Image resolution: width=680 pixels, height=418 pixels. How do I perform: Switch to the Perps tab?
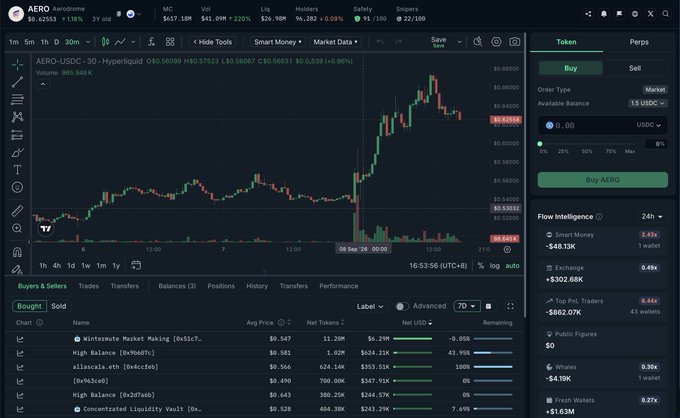coord(639,42)
